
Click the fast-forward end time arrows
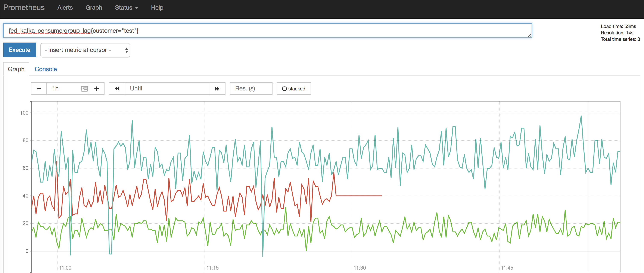tap(217, 89)
